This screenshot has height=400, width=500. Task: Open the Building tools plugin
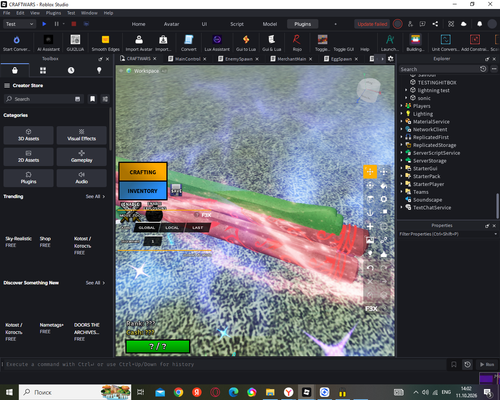[x=415, y=43]
